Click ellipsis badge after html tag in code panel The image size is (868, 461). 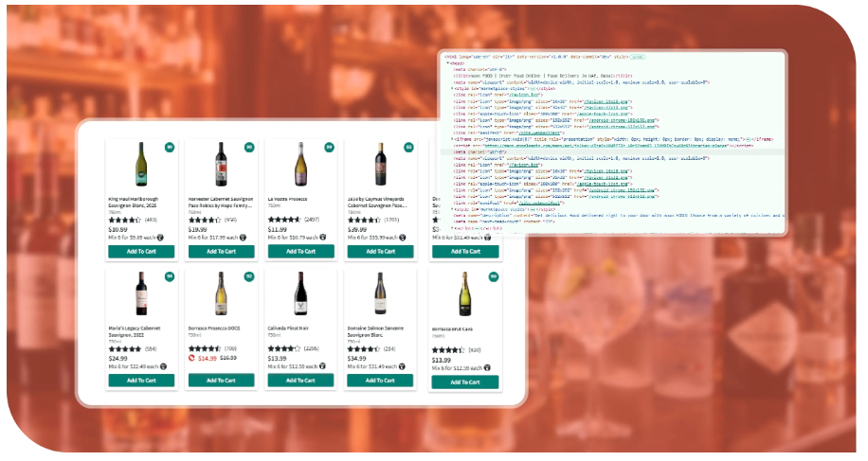[x=638, y=57]
